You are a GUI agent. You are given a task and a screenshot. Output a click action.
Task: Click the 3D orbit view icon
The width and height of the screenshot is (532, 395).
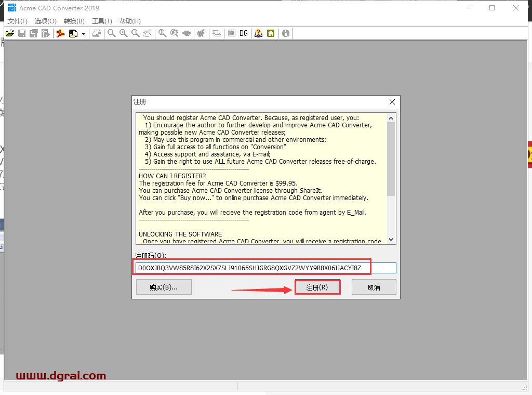pos(187,33)
